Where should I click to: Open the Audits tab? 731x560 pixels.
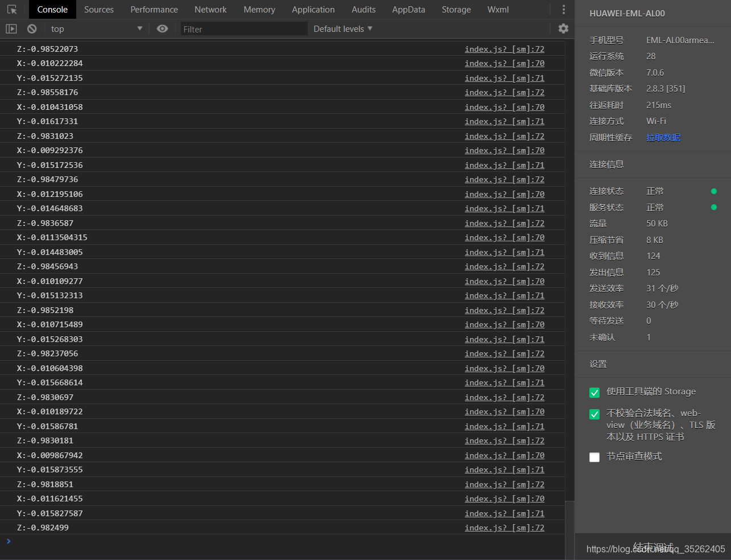(364, 10)
